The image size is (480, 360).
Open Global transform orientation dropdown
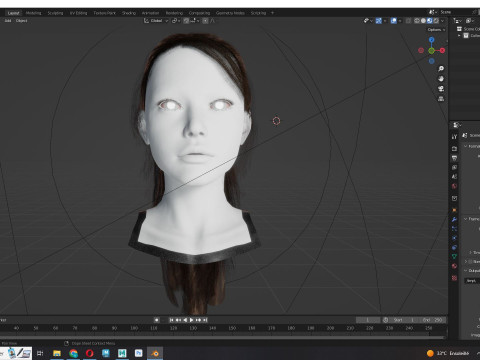coord(156,21)
